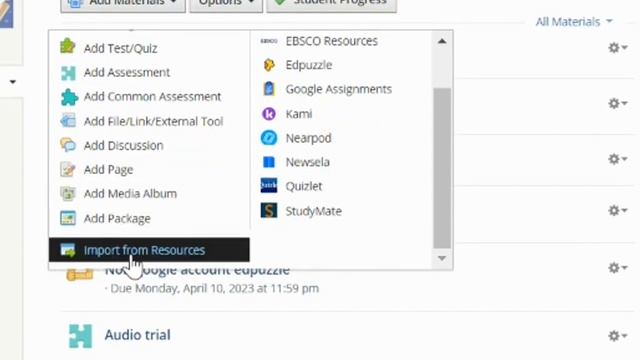Click Import from Resources highlighted entry
This screenshot has width=640, height=360.
[x=149, y=250]
